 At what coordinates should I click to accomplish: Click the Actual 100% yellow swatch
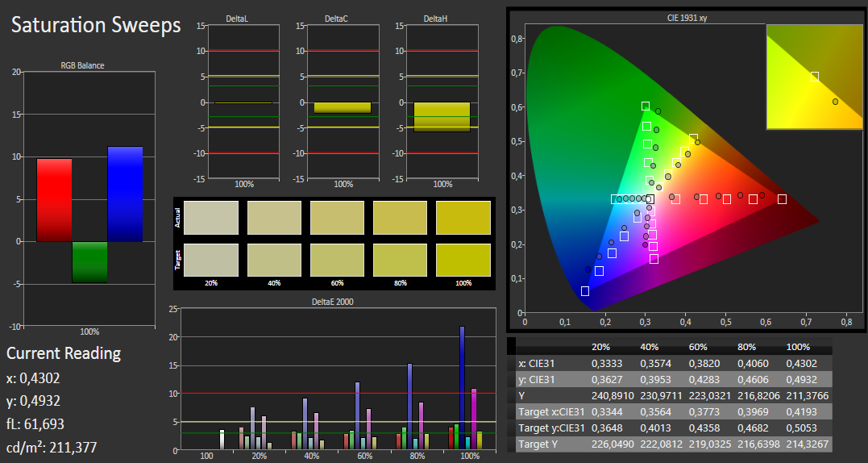tap(463, 218)
